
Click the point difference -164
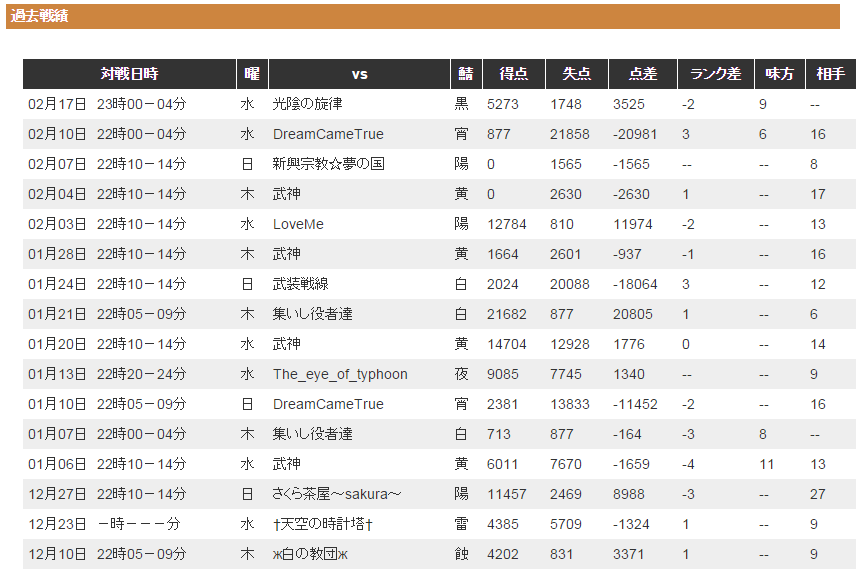tap(627, 434)
